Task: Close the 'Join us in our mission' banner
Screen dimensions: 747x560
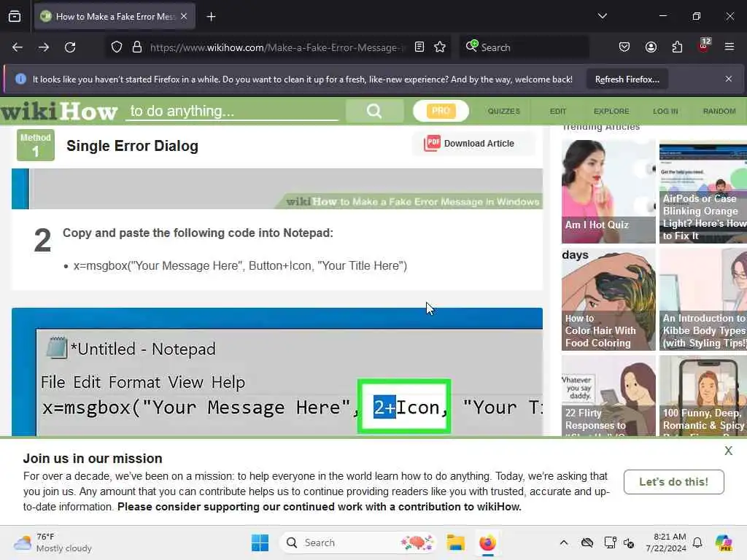Action: (729, 451)
